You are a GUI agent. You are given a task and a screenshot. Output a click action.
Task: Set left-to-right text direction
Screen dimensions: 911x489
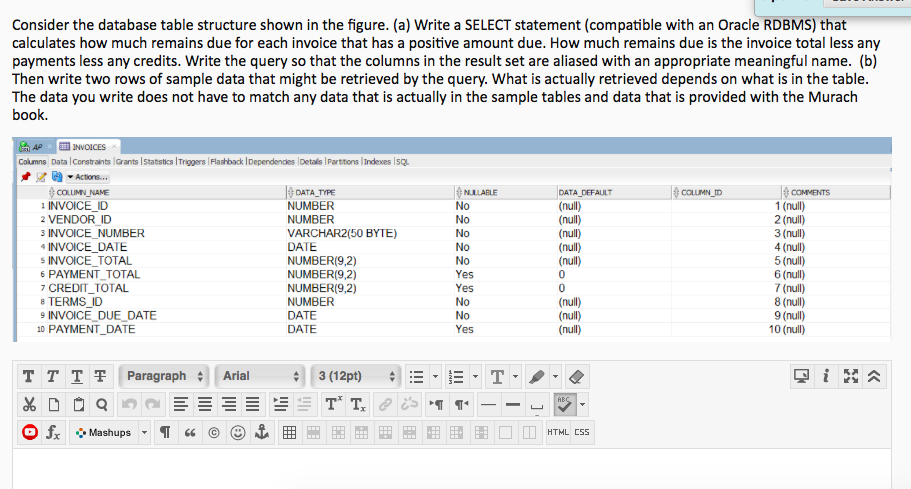[436, 404]
